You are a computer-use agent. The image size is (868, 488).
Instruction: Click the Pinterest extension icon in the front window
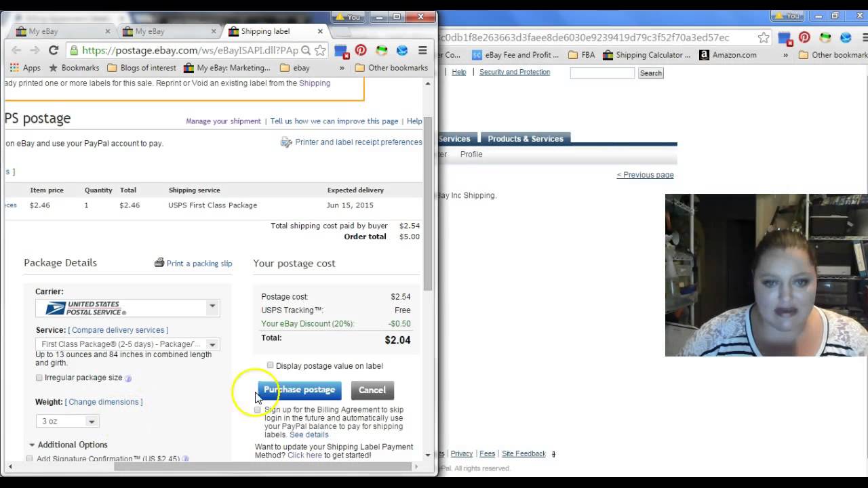[361, 50]
